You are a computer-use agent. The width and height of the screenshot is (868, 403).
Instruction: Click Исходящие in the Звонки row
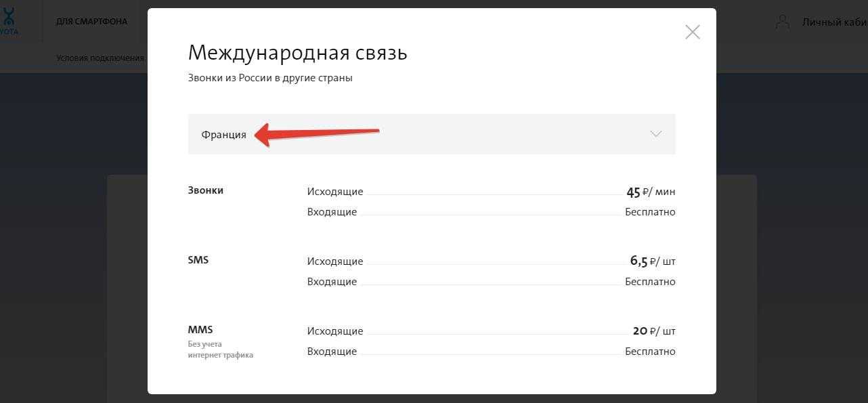click(335, 192)
